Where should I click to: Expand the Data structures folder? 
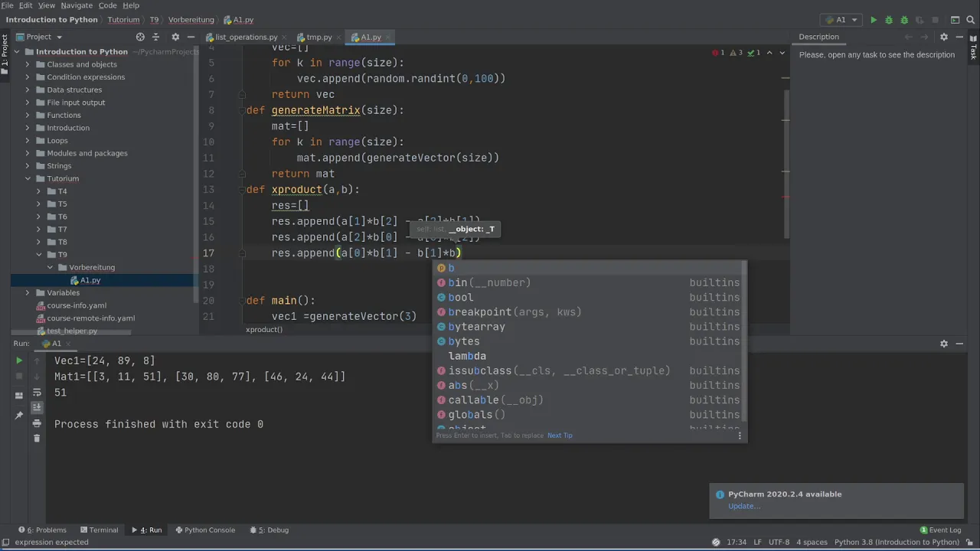point(28,90)
